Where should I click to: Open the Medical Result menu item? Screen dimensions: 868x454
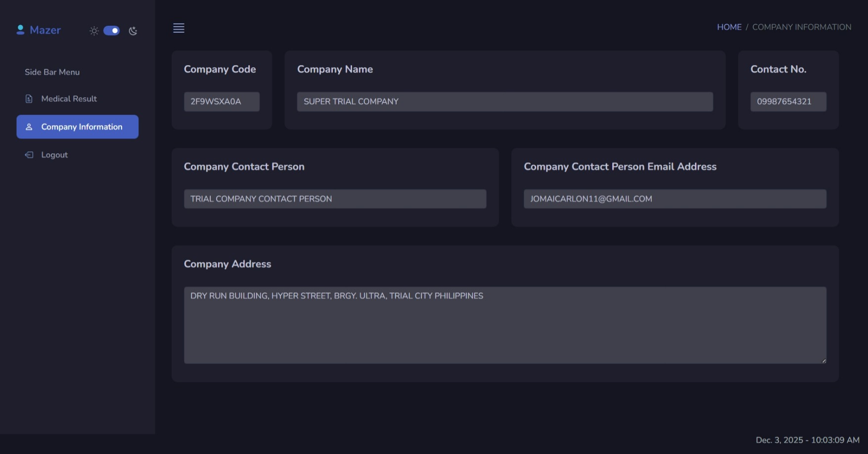69,99
